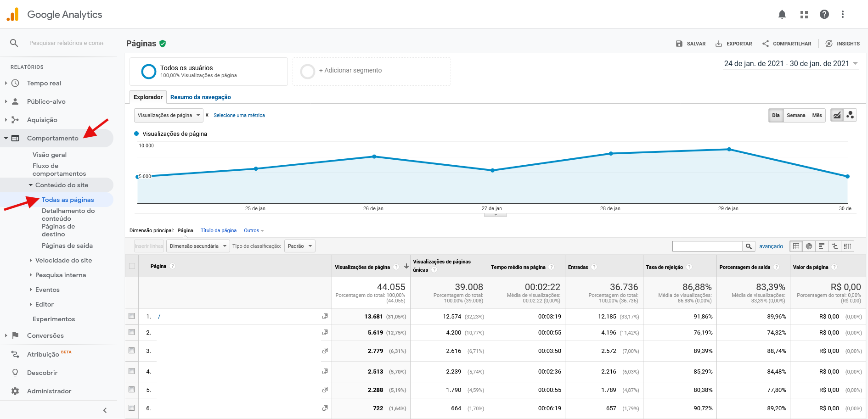The width and height of the screenshot is (868, 419).
Task: Check the box for row 6
Action: click(x=132, y=408)
